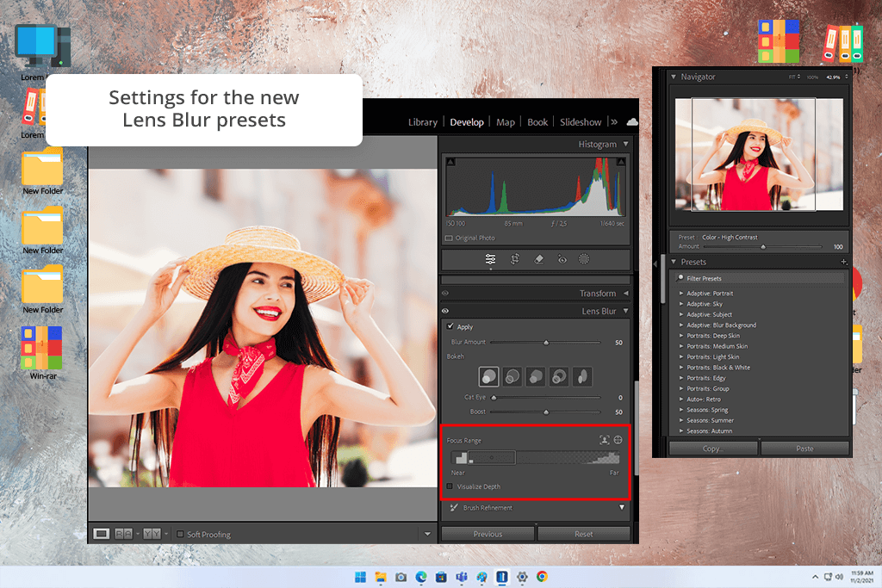This screenshot has height=588, width=882.
Task: Click the Cat Eye slider handle
Action: [x=494, y=398]
